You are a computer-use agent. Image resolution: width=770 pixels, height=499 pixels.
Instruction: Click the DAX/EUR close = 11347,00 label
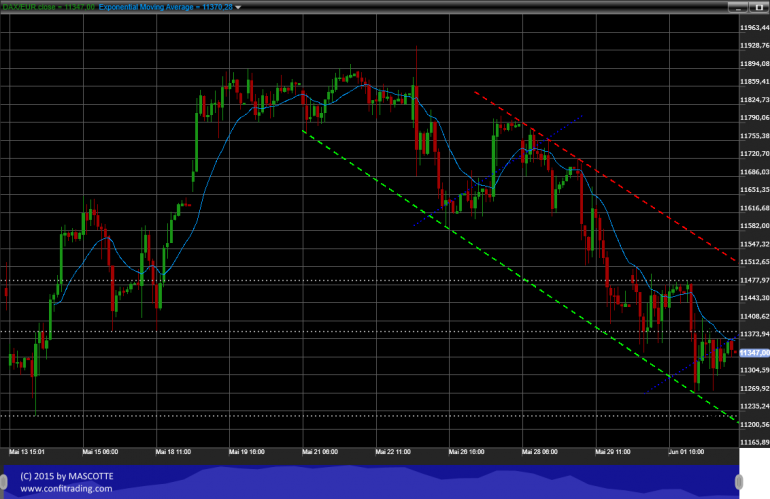tap(48, 7)
